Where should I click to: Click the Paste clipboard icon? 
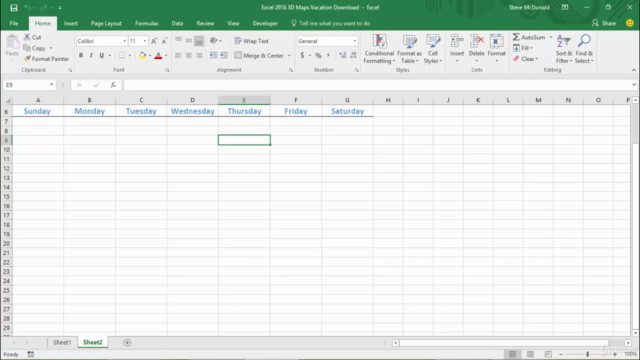(12, 42)
